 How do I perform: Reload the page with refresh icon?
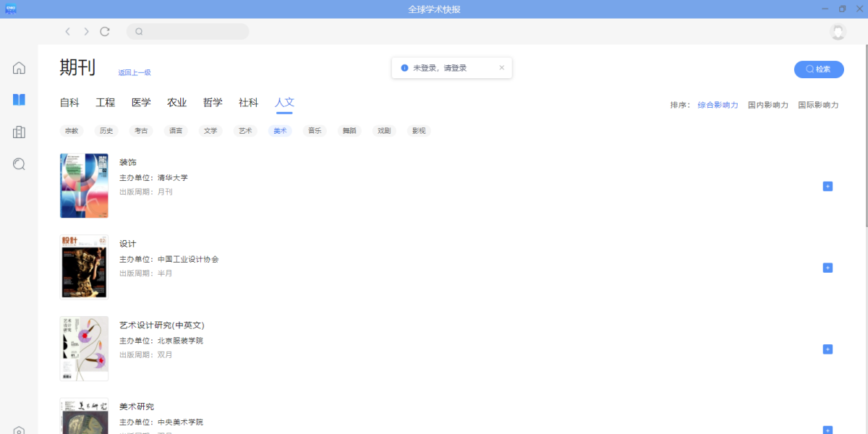105,32
